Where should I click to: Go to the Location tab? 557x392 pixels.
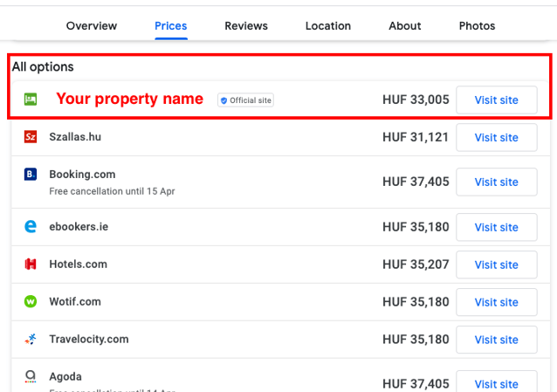(x=328, y=26)
